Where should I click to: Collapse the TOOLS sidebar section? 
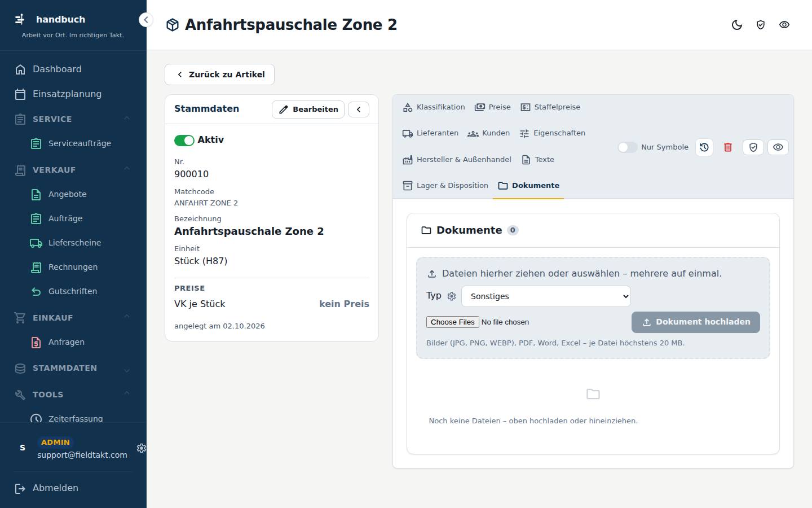[x=73, y=395]
